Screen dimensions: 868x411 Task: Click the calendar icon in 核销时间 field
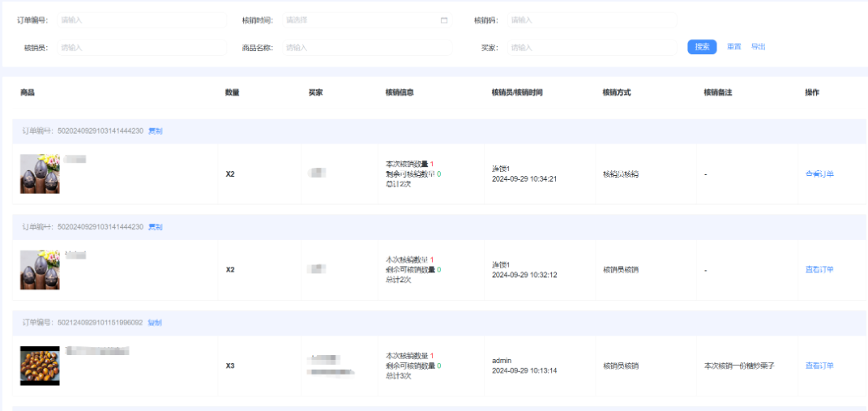pyautogui.click(x=444, y=20)
